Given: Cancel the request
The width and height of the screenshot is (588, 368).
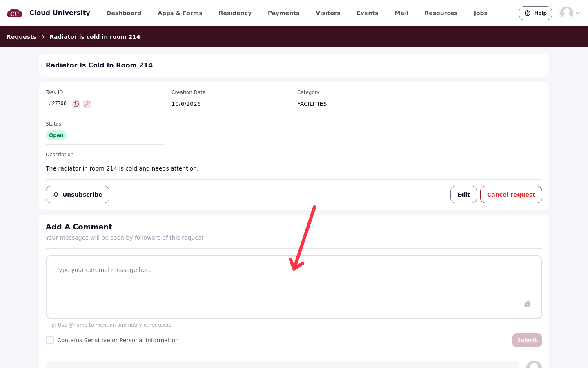Looking at the screenshot, I should click(511, 195).
